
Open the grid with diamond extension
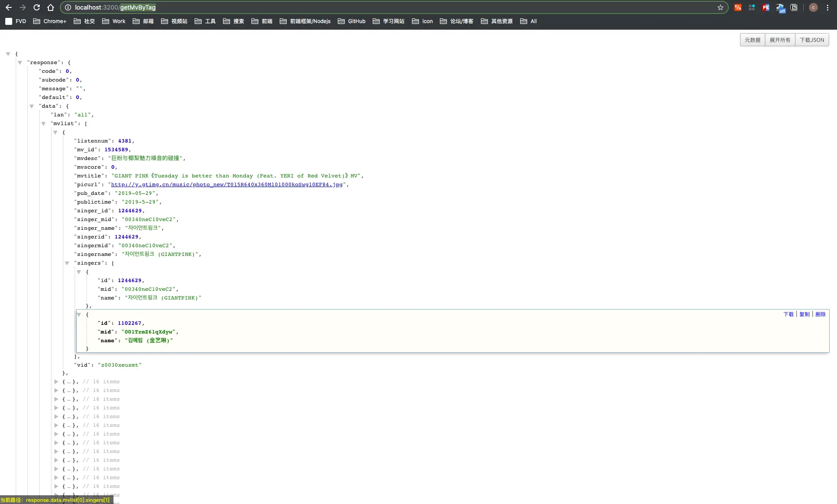click(752, 7)
